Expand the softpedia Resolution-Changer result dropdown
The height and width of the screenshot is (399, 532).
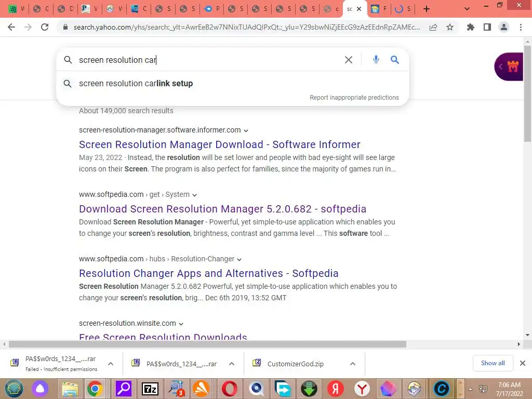pos(239,260)
